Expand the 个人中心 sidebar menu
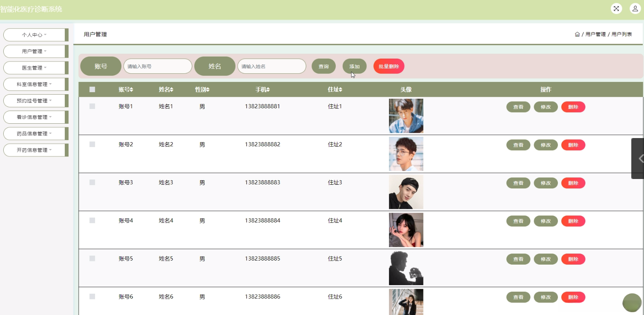 coord(36,35)
